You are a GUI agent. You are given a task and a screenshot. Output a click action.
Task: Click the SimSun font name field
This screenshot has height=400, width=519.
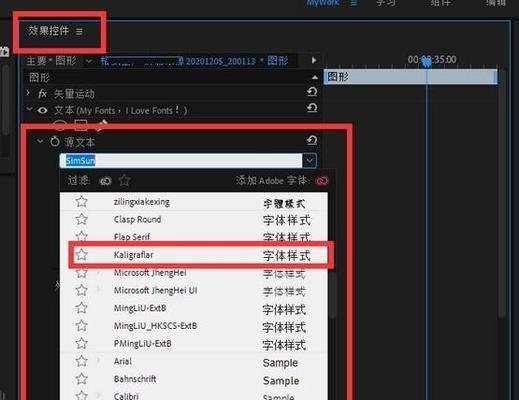181,161
